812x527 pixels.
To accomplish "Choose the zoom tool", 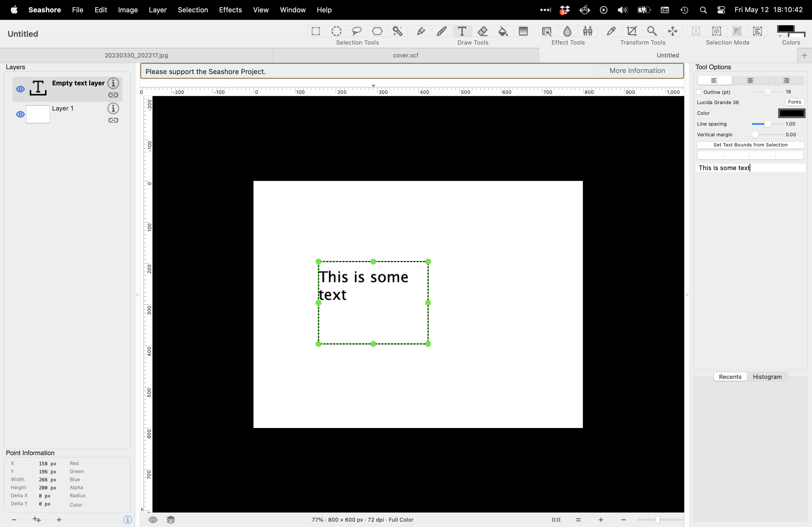I will click(652, 31).
